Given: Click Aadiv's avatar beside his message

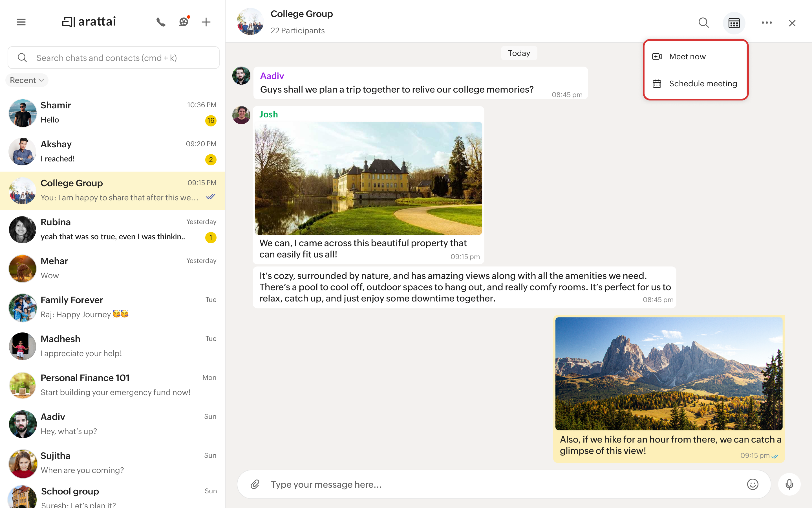Looking at the screenshot, I should point(241,76).
